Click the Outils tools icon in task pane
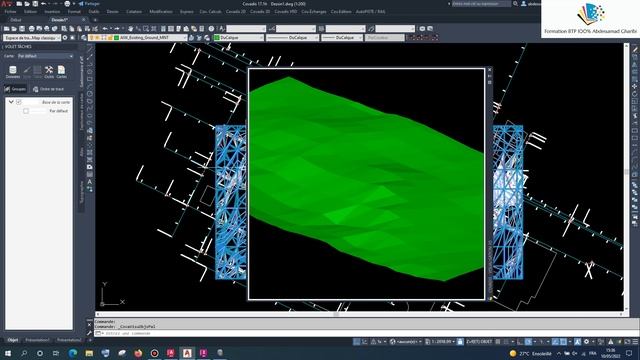Image resolution: width=640 pixels, height=360 pixels. click(49, 71)
